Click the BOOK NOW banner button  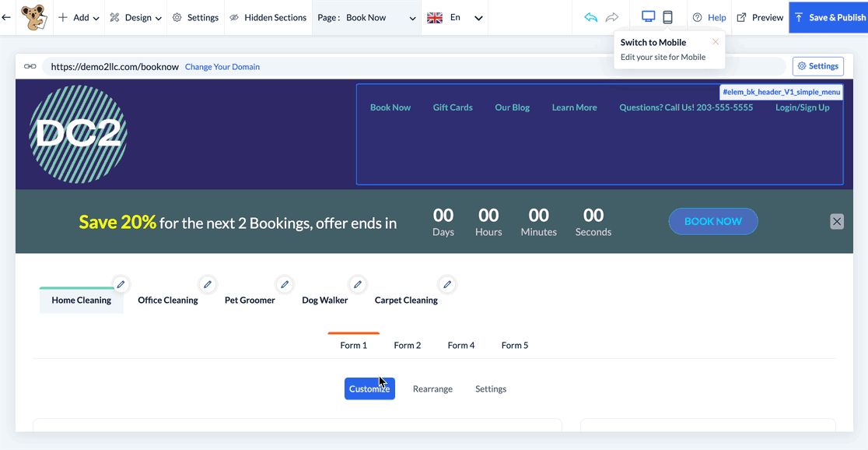tap(713, 221)
